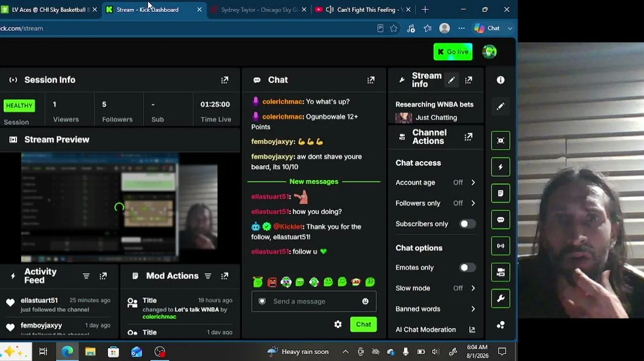Screen dimensions: 644x361
Task: Open the browser reader view icon
Action: 380,29
